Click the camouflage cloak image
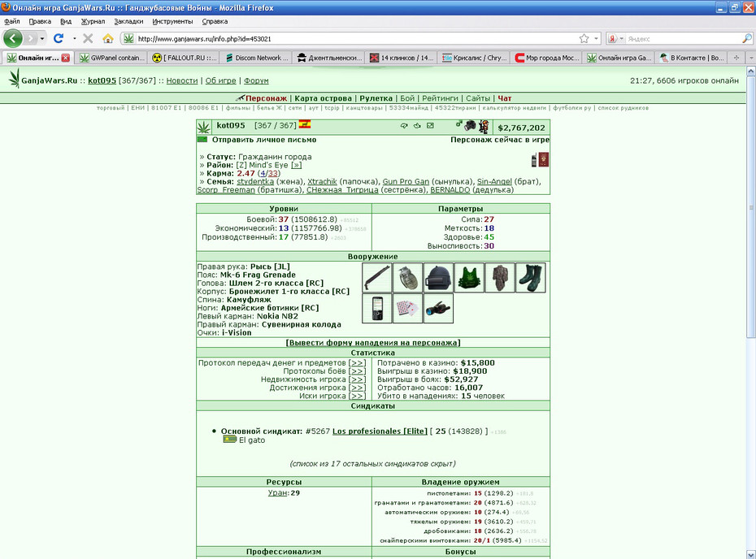 [x=500, y=278]
